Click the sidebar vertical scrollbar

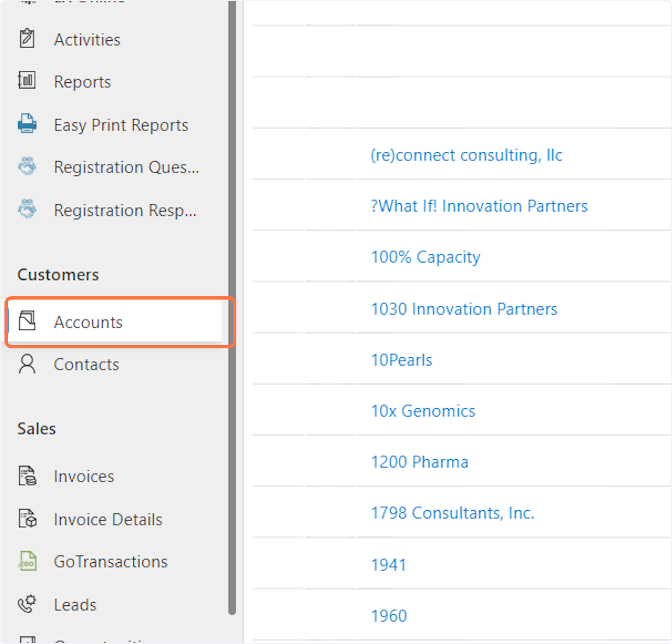point(232,308)
